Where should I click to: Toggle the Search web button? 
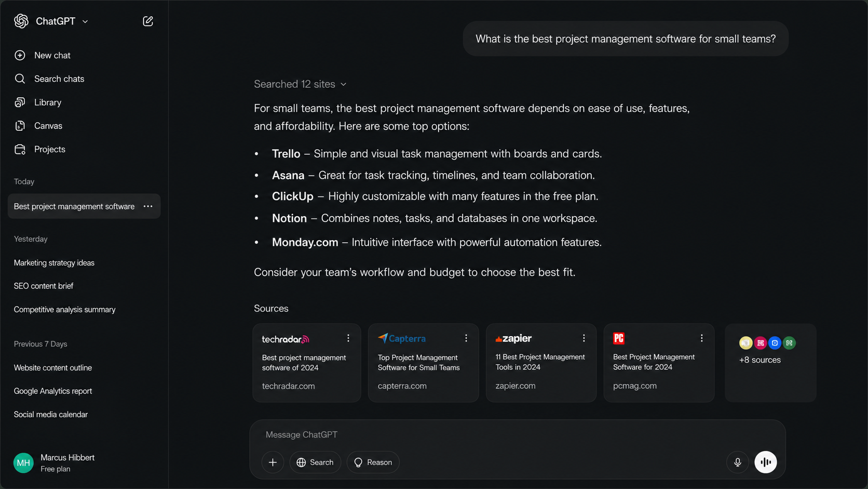[315, 462]
